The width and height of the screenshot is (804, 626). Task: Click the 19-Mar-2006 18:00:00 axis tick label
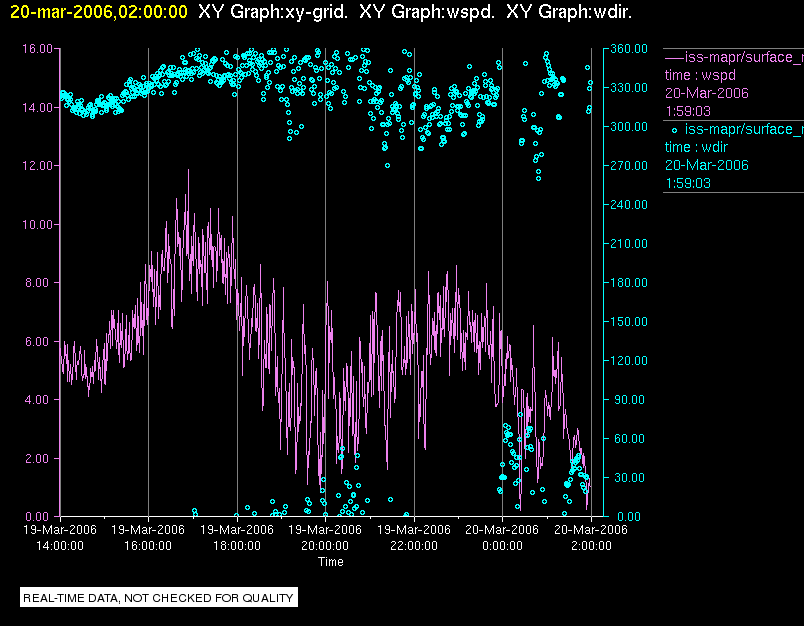(x=237, y=538)
